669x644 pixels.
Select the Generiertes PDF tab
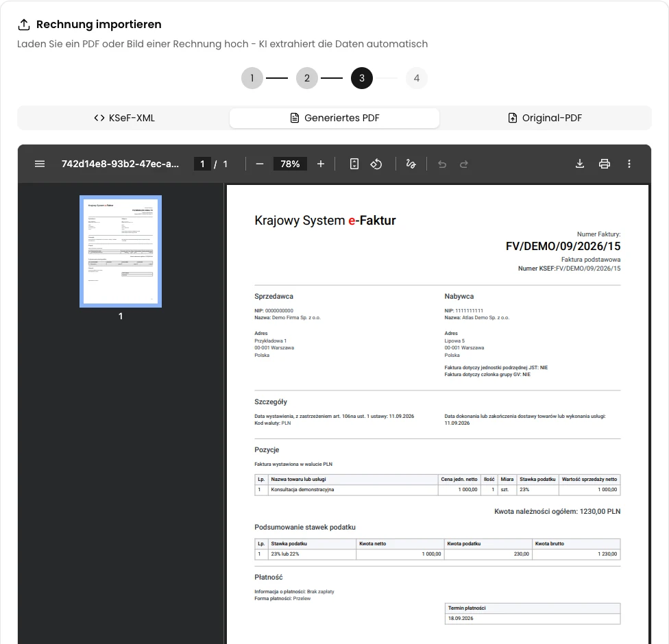(334, 118)
